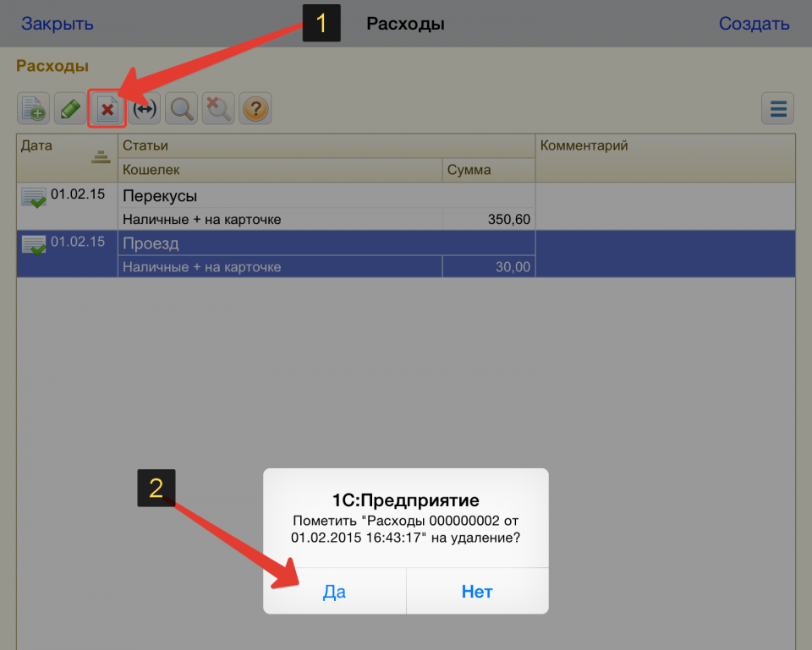The image size is (812, 650).
Task: Click the posted document icon of Проезд row
Action: pyautogui.click(x=34, y=245)
